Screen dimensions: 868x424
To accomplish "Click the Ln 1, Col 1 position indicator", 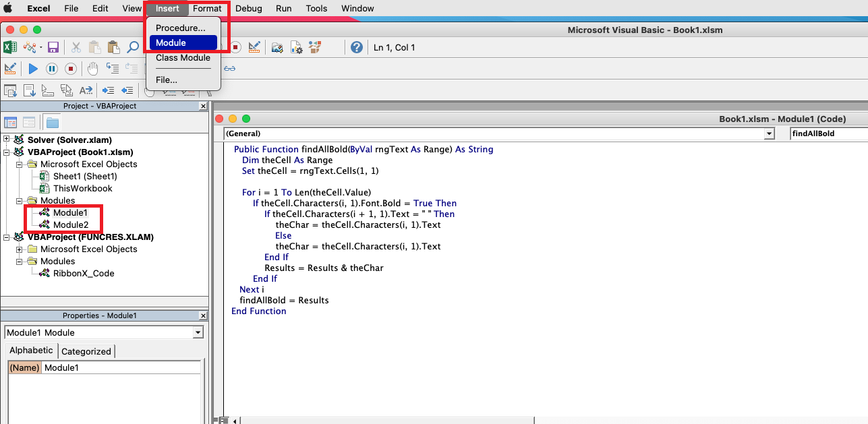I will 394,47.
